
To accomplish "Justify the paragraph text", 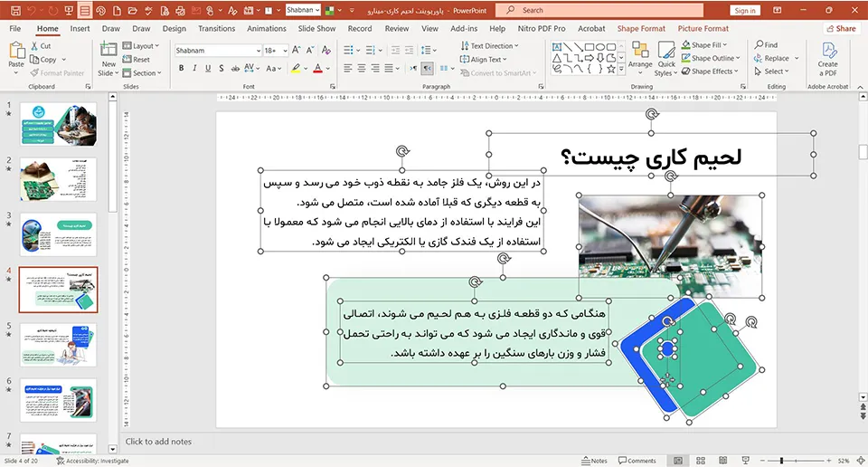I will click(389, 68).
